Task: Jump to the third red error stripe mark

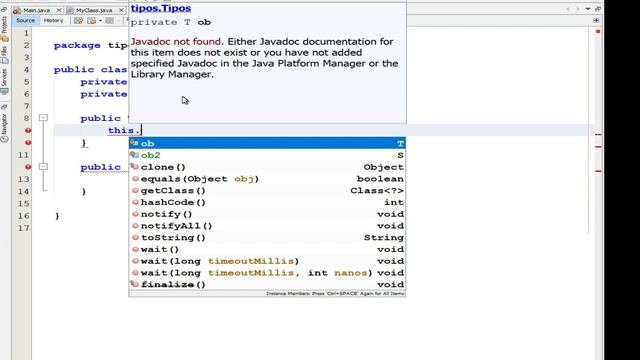Action: tap(598, 171)
